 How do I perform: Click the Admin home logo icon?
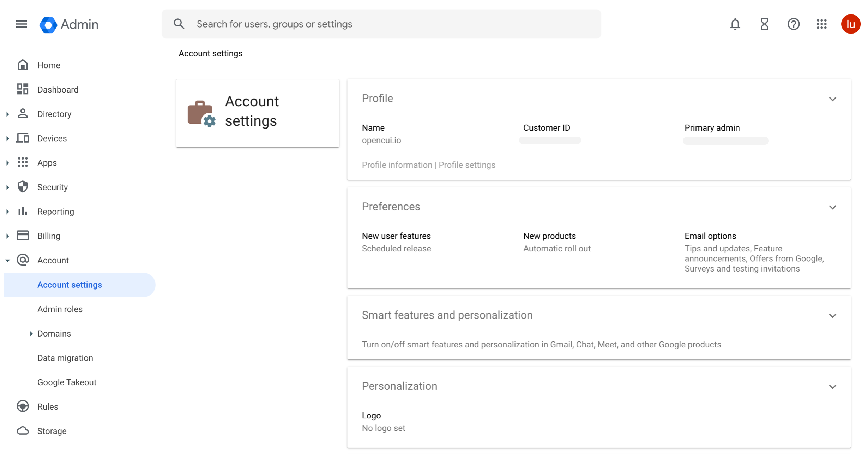(48, 24)
